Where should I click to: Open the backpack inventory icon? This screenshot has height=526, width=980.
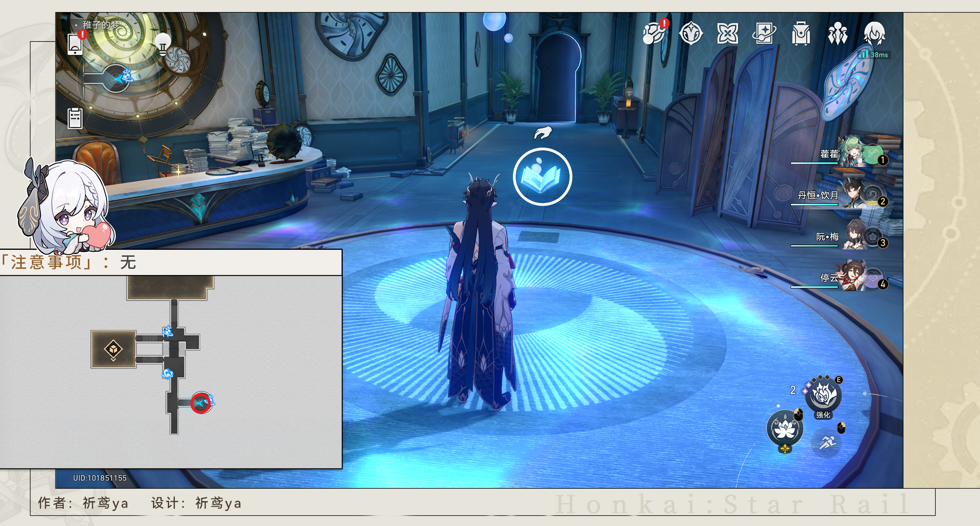click(x=801, y=34)
